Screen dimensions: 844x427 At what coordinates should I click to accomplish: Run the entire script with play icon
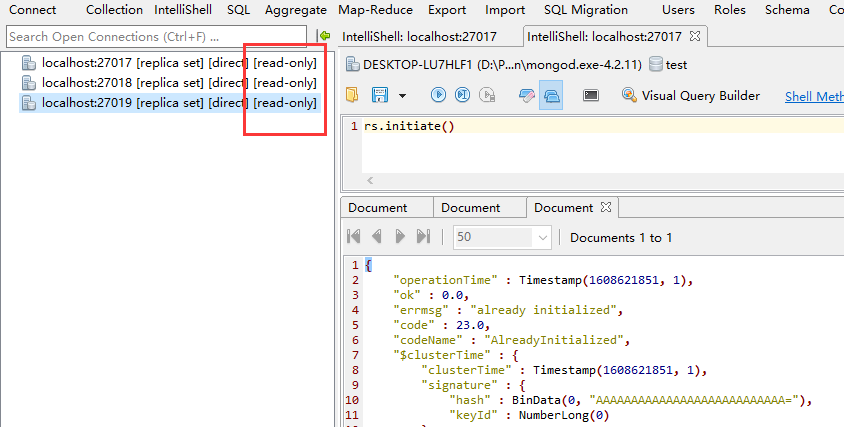click(438, 95)
